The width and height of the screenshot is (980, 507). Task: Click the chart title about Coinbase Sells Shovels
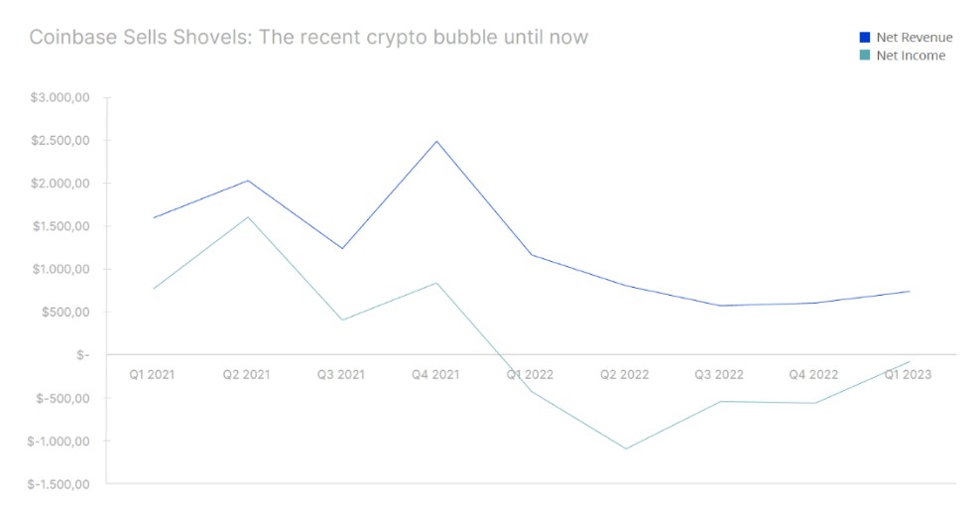pos(308,37)
